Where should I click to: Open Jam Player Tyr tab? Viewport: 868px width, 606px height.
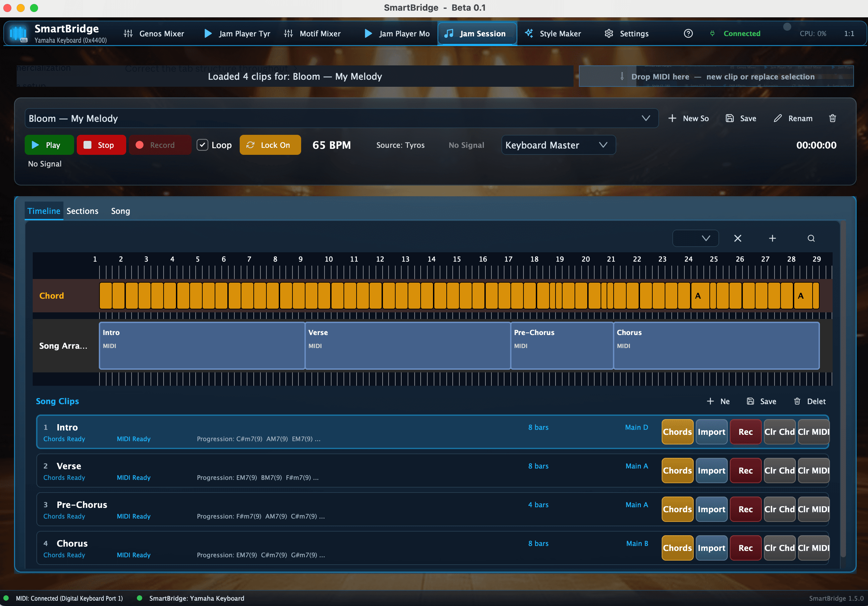tap(237, 34)
